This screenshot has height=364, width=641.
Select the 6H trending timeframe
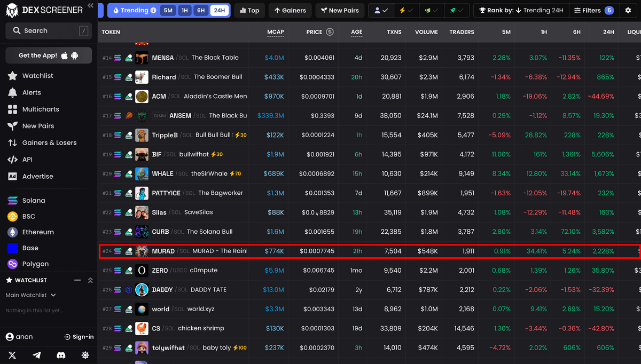[x=201, y=10]
